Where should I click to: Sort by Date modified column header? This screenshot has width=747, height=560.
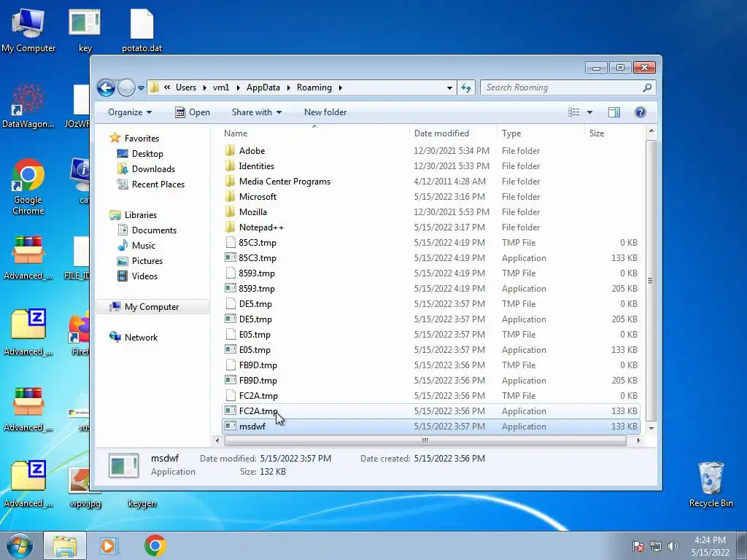click(x=452, y=133)
